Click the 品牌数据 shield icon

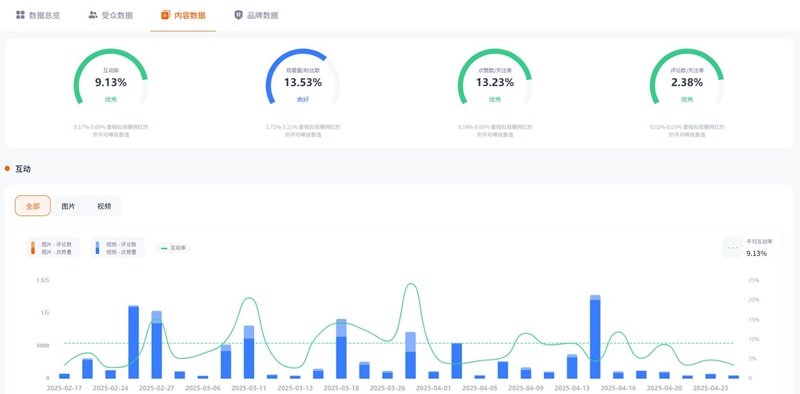click(238, 15)
